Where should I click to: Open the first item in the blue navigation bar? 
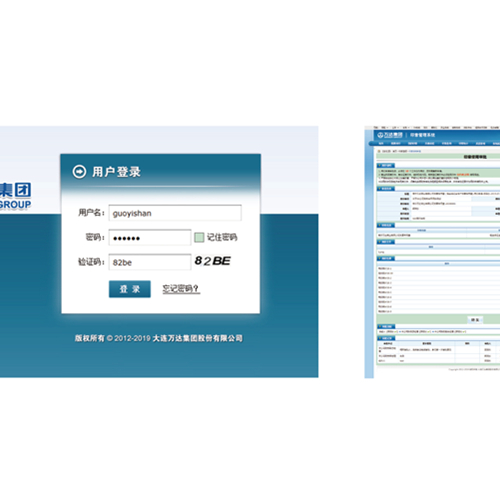coord(381,143)
